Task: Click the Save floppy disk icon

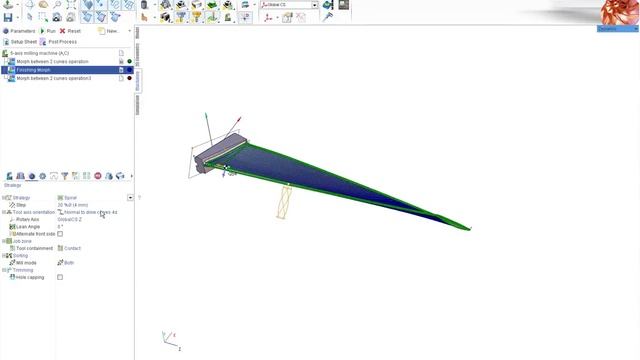Action: pyautogui.click(x=8, y=17)
